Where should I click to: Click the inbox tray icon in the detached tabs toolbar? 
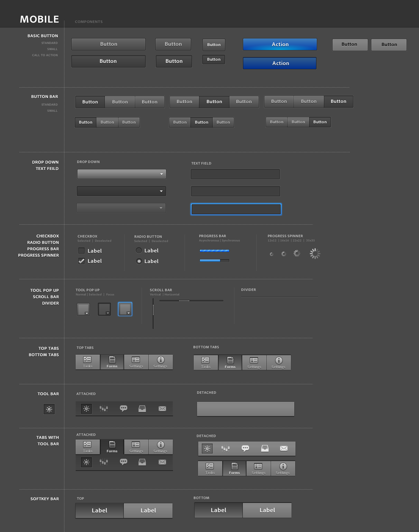[x=265, y=448]
